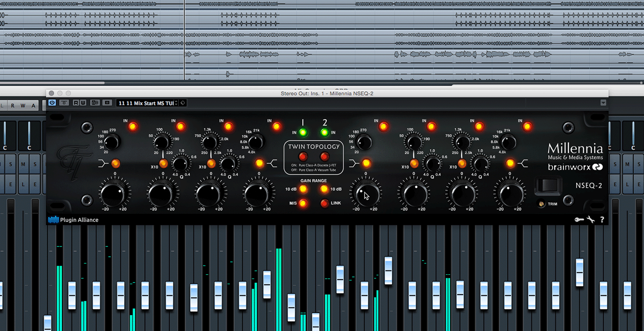Flip the NSEQ-2 power rocker switch
Viewport: 644px width, 331px height.
pos(547,186)
